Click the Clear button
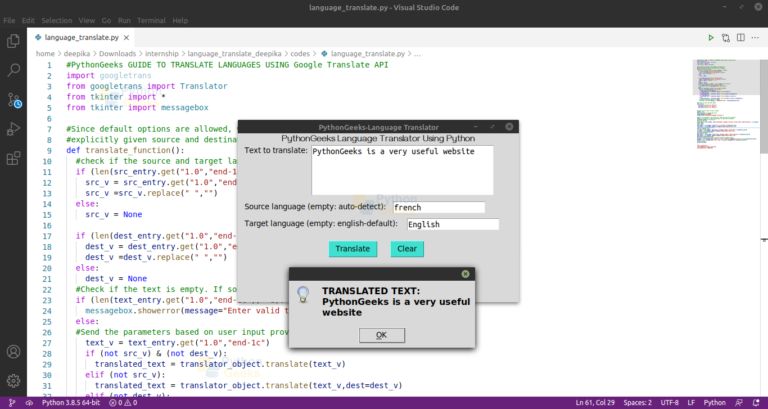Viewport: 768px width, 409px height. pyautogui.click(x=407, y=249)
